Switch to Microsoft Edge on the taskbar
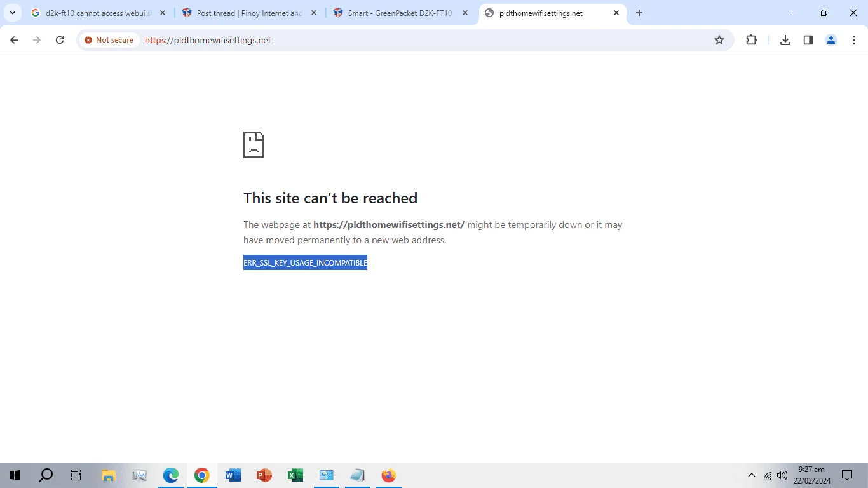868x488 pixels. (x=171, y=475)
